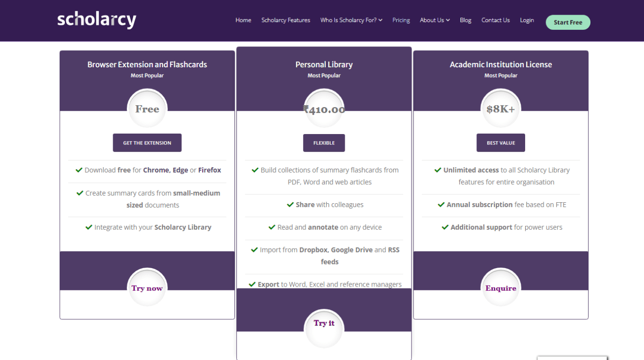Click the GET THE EXTENSION button
644x360 pixels.
(x=147, y=143)
